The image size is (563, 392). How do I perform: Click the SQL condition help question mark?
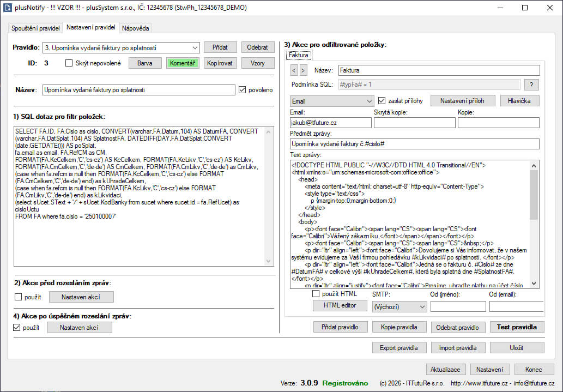point(531,85)
